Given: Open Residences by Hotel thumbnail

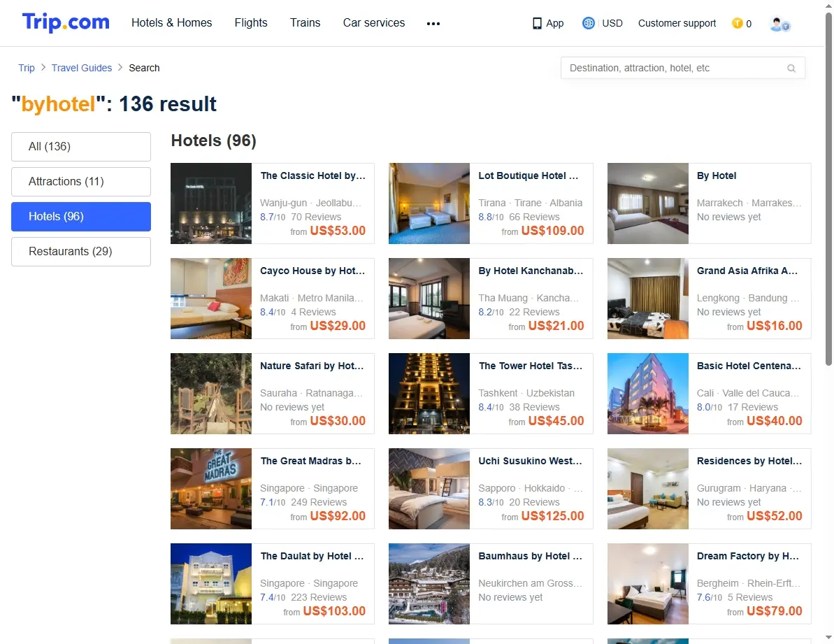Looking at the screenshot, I should coord(648,489).
